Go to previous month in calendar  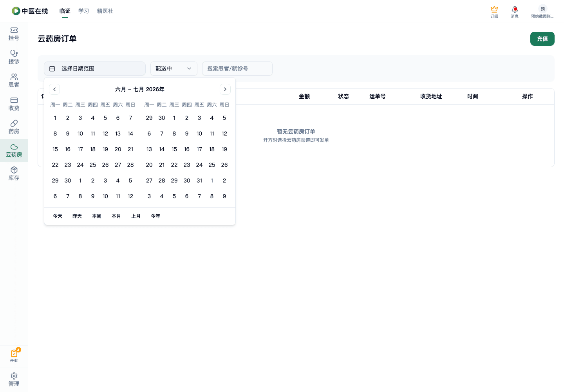(54, 89)
